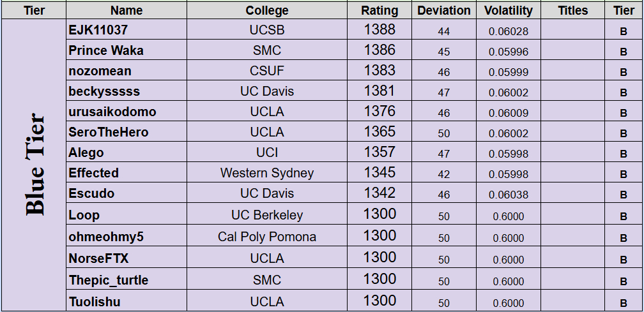The width and height of the screenshot is (644, 312).
Task: Click rating value 1388
Action: click(x=379, y=29)
